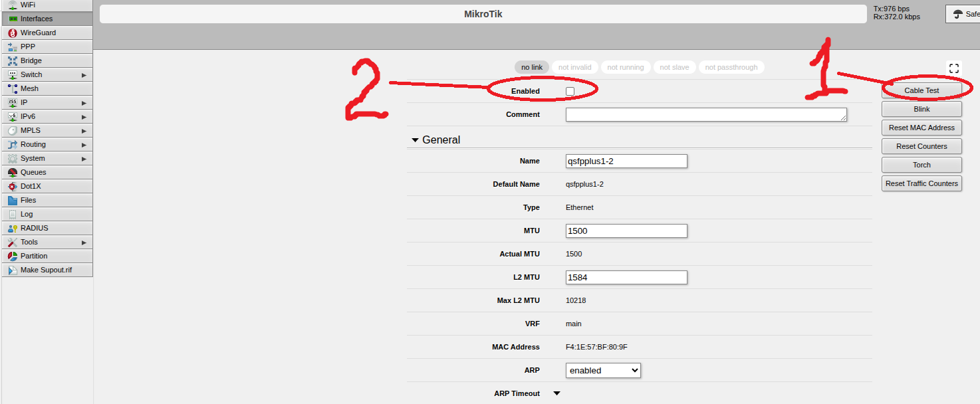Click the Queues icon in sidebar

click(13, 172)
